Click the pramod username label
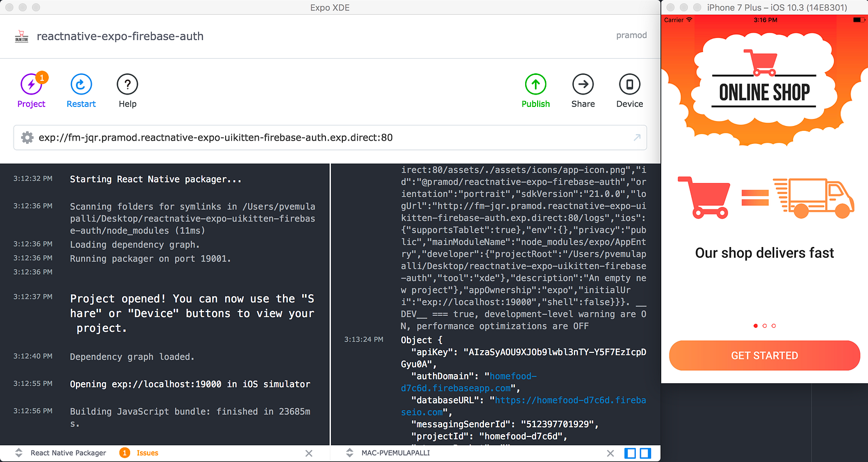This screenshot has height=462, width=868. pos(631,35)
